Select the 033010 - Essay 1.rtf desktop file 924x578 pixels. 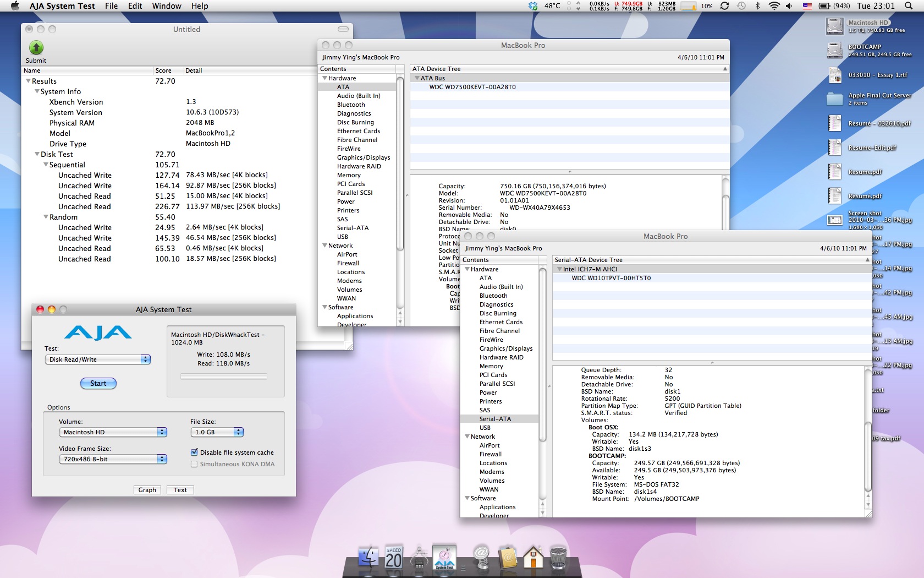[835, 75]
